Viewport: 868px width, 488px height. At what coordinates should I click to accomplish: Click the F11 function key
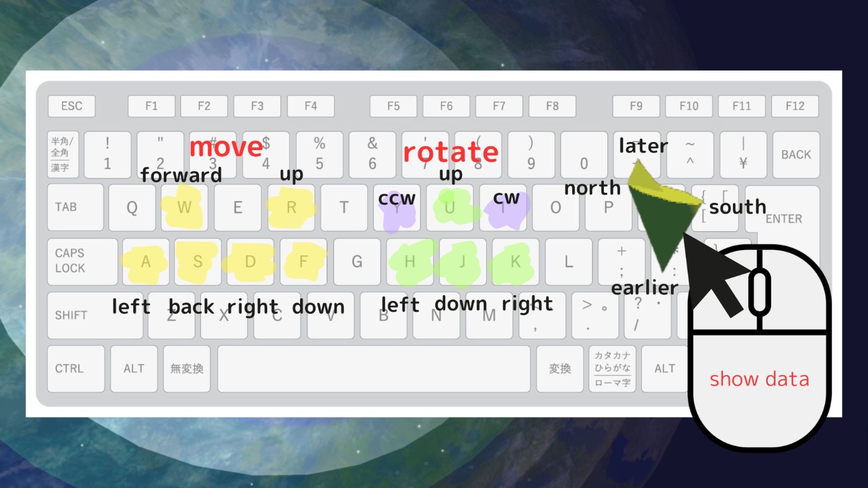click(742, 106)
